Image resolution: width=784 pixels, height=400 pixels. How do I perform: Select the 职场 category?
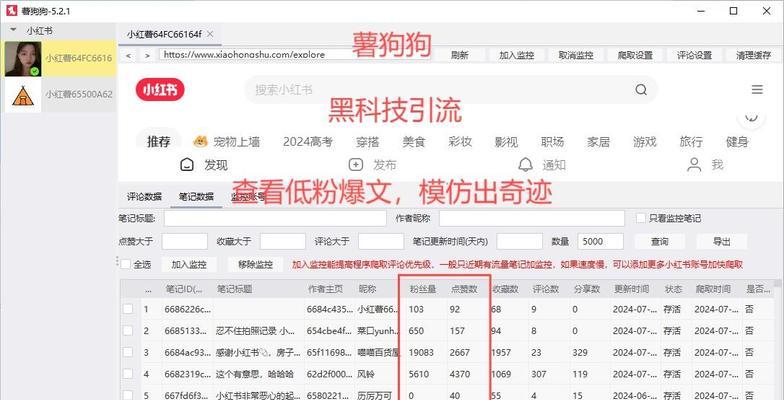[552, 142]
